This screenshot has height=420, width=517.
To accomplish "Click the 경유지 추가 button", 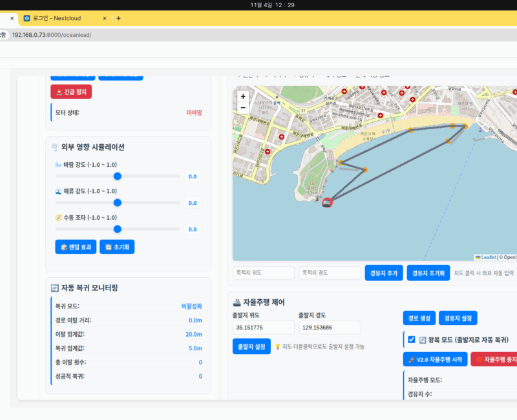I will coord(384,273).
